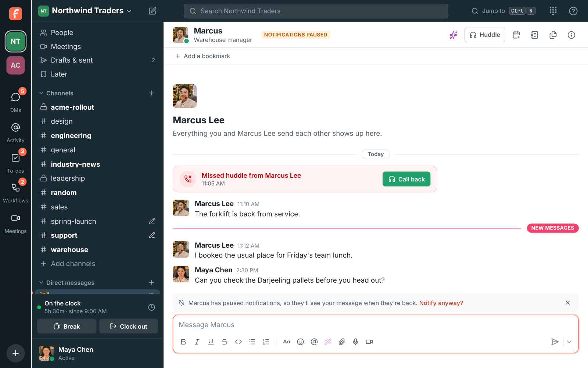Screen dimensions: 588x368
Task: Call back Marcus Lee's missed huddle
Action: pyautogui.click(x=406, y=179)
